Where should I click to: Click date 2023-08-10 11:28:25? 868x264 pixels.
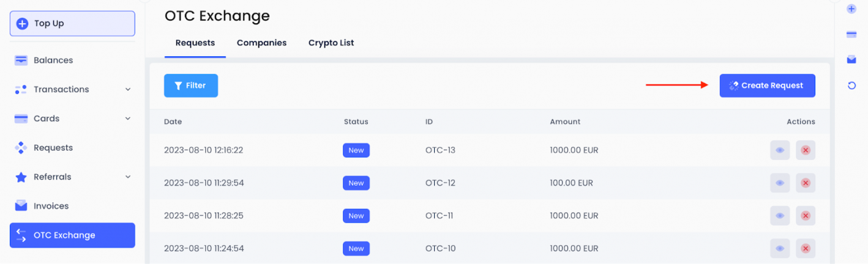pos(204,216)
